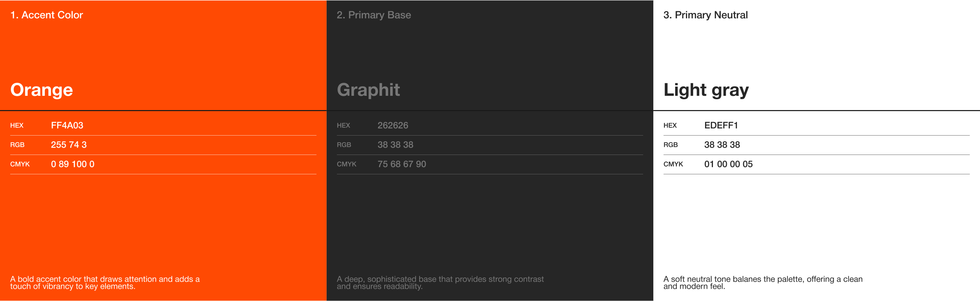Click the orange swatch description about bold accent
Image resolution: width=980 pixels, height=301 pixels.
104,283
